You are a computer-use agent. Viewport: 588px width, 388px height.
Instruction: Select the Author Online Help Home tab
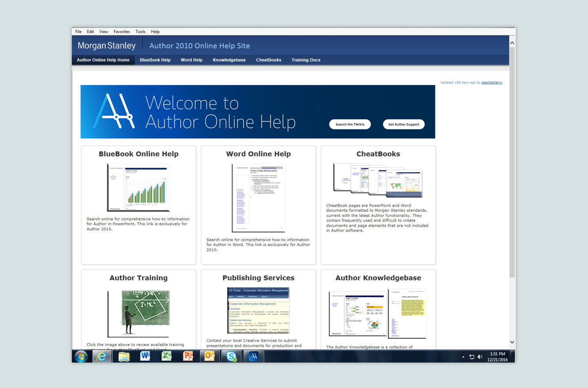point(103,60)
